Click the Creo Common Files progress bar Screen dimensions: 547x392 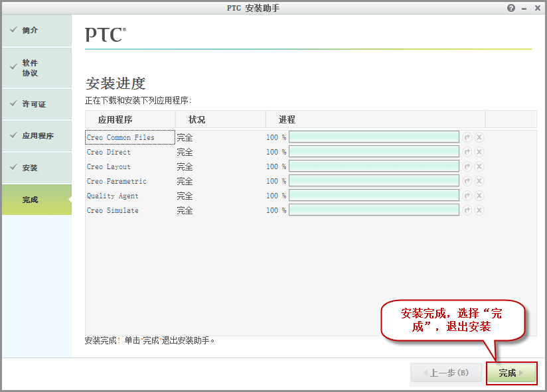(x=374, y=137)
